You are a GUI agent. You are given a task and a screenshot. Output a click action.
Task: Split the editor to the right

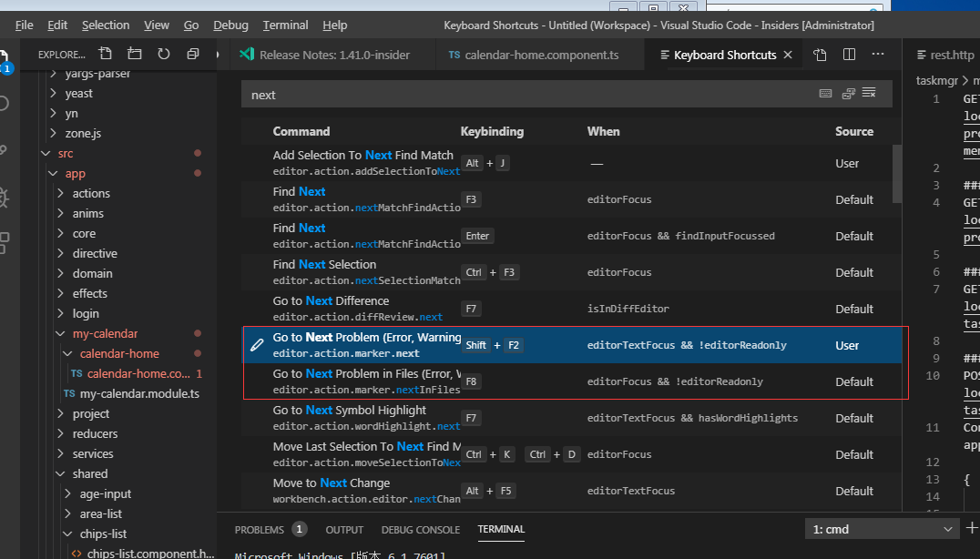(849, 55)
